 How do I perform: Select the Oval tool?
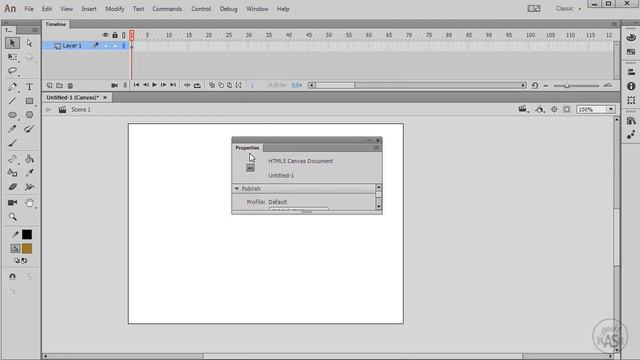[x=12, y=115]
